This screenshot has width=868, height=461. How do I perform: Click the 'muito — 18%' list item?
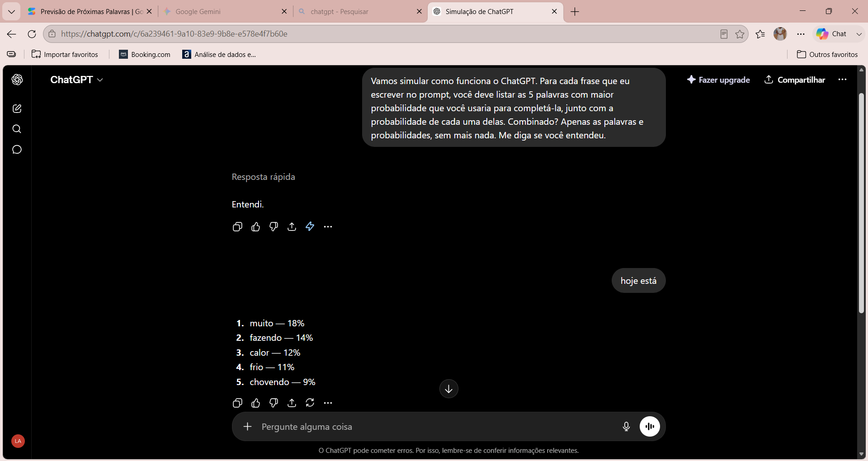click(x=277, y=323)
